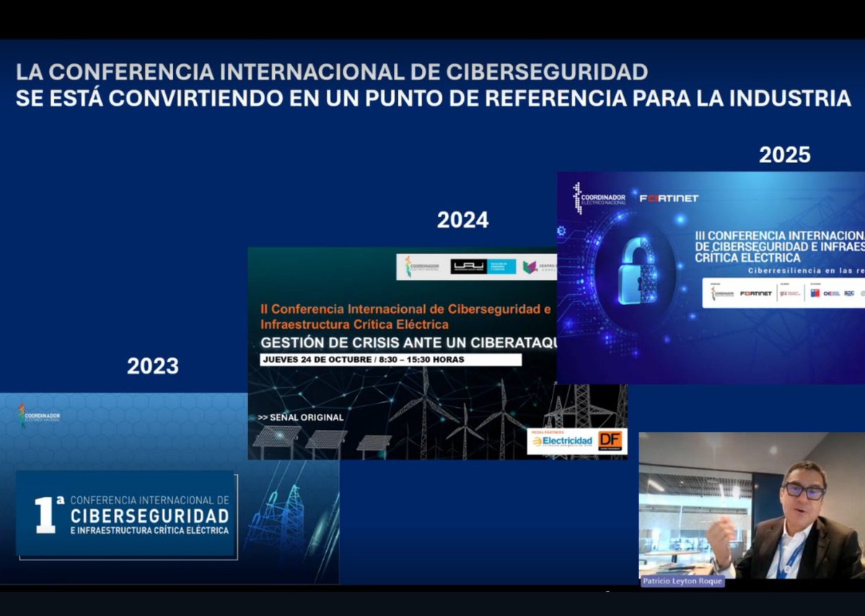
Task: Click the Patricio Leyton Roque name label
Action: click(x=682, y=581)
